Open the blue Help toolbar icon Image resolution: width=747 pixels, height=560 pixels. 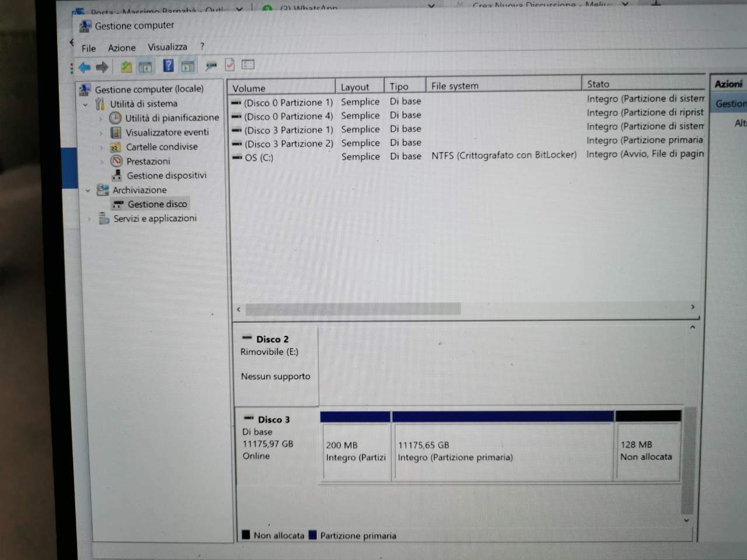pyautogui.click(x=168, y=66)
